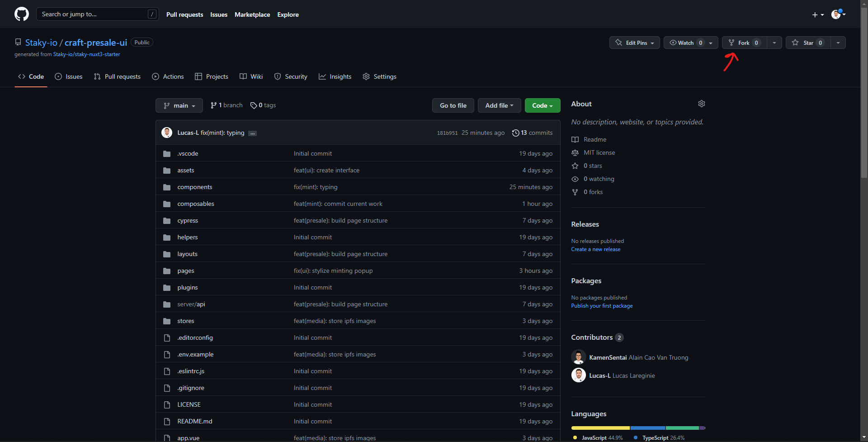Click the Go to file button
The height and width of the screenshot is (442, 868).
pos(453,105)
